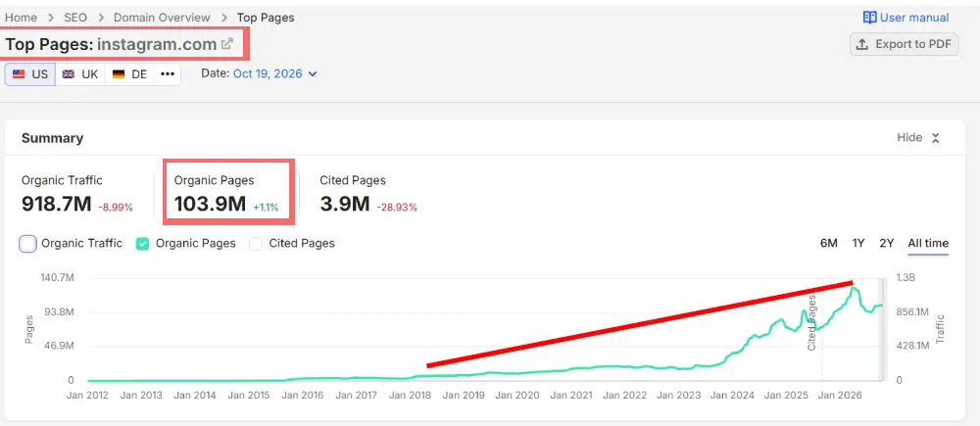This screenshot has height=426, width=980.
Task: Open the User manual link
Action: click(906, 18)
